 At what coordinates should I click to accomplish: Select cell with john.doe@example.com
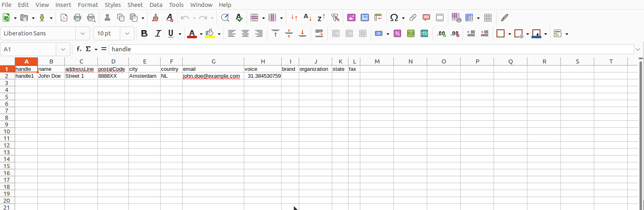pyautogui.click(x=213, y=76)
